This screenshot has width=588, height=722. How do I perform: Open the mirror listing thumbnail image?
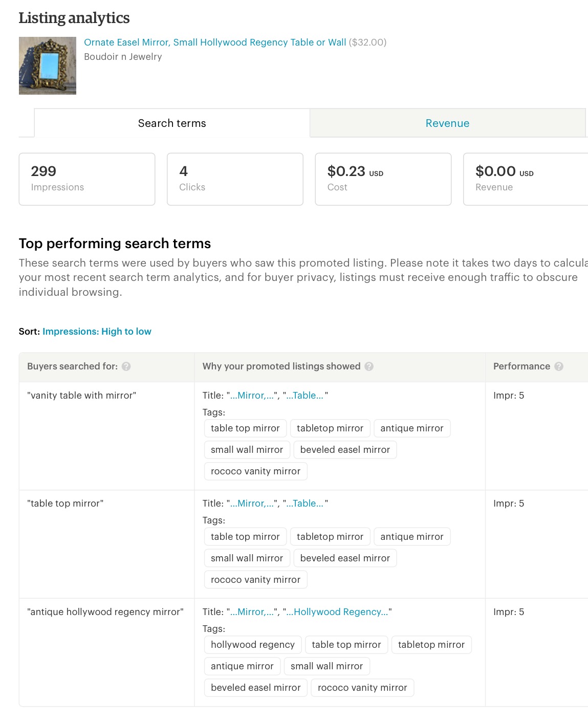point(48,65)
